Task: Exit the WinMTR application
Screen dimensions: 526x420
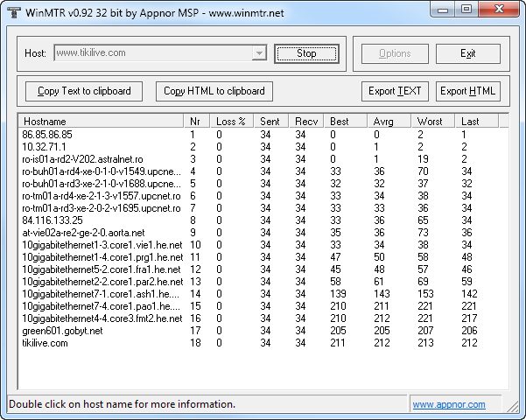Action: tap(468, 53)
